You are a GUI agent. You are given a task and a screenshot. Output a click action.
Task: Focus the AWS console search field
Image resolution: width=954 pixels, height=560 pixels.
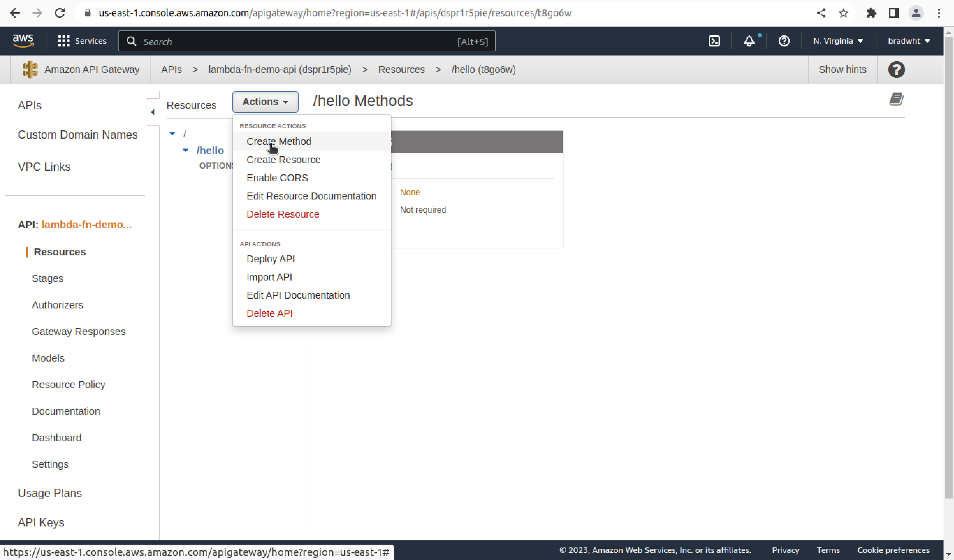click(x=307, y=41)
